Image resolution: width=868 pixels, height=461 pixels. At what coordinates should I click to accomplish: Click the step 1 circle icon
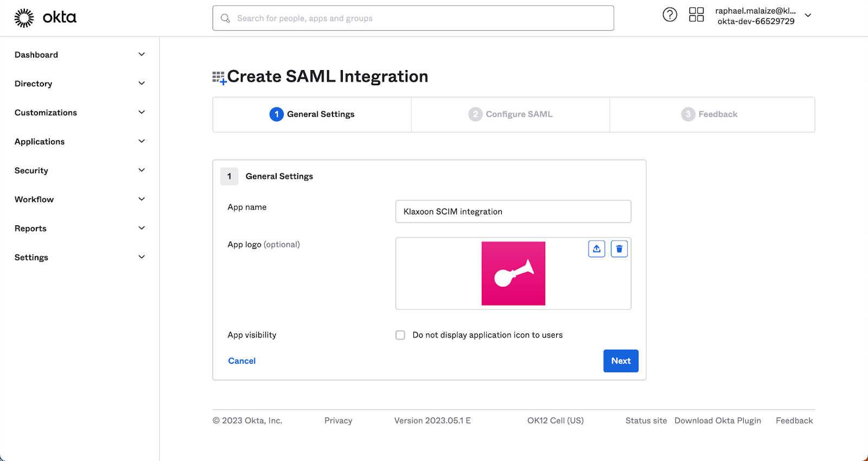(x=276, y=114)
